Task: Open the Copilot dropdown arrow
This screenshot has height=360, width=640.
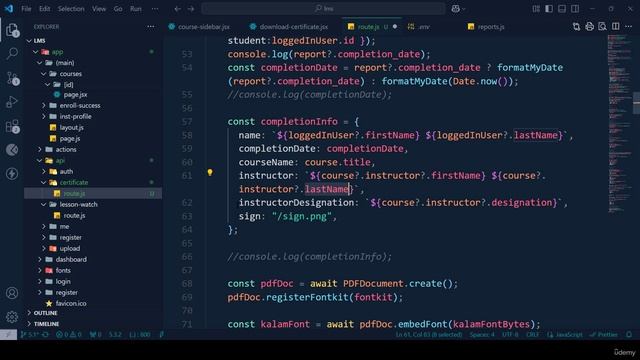Action: tap(464, 9)
